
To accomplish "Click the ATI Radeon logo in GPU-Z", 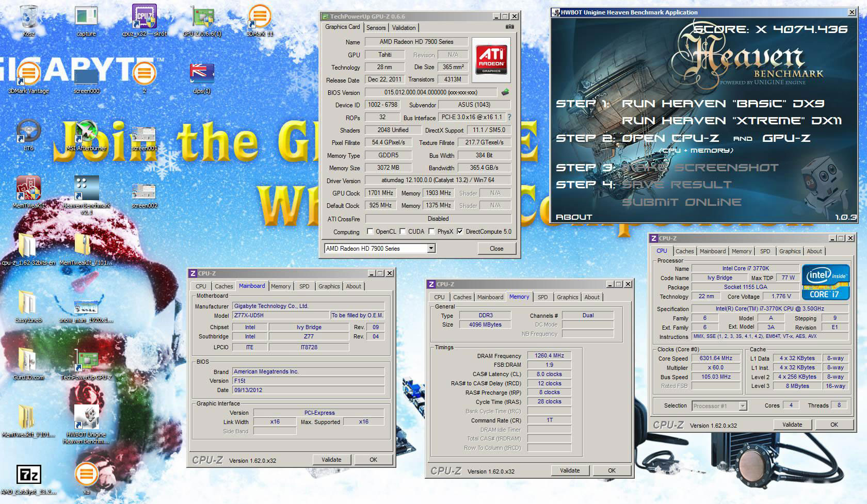I will [491, 59].
